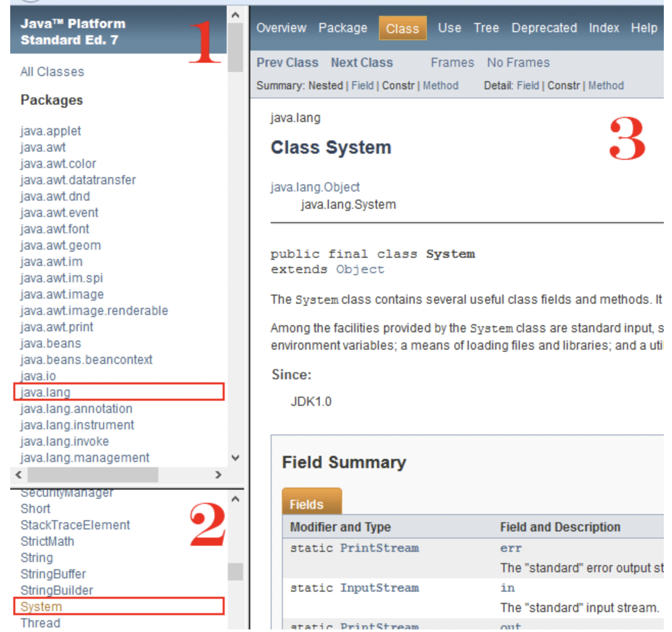Open the Tree navigation tab

tap(486, 28)
